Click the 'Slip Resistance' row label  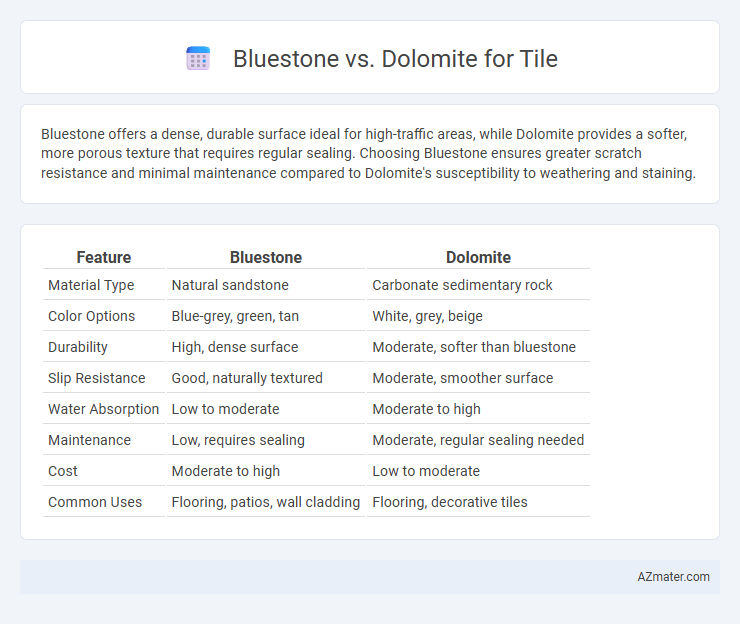(97, 378)
